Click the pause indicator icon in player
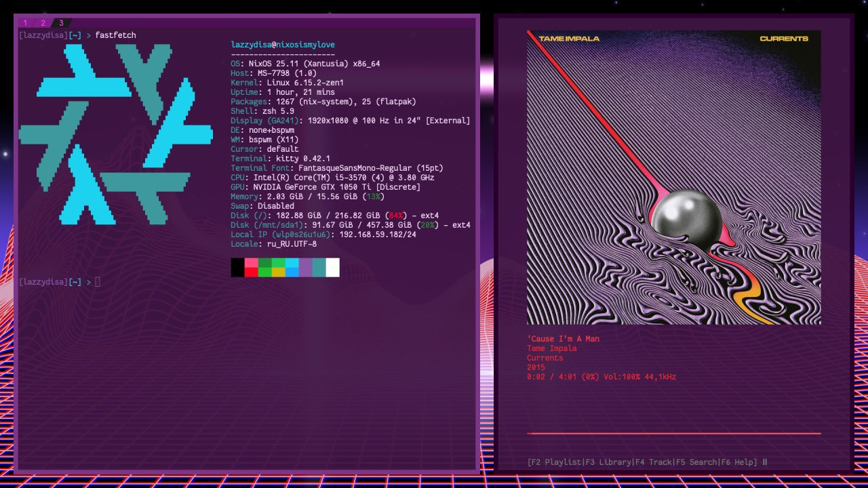The height and width of the screenshot is (488, 868). pyautogui.click(x=765, y=462)
